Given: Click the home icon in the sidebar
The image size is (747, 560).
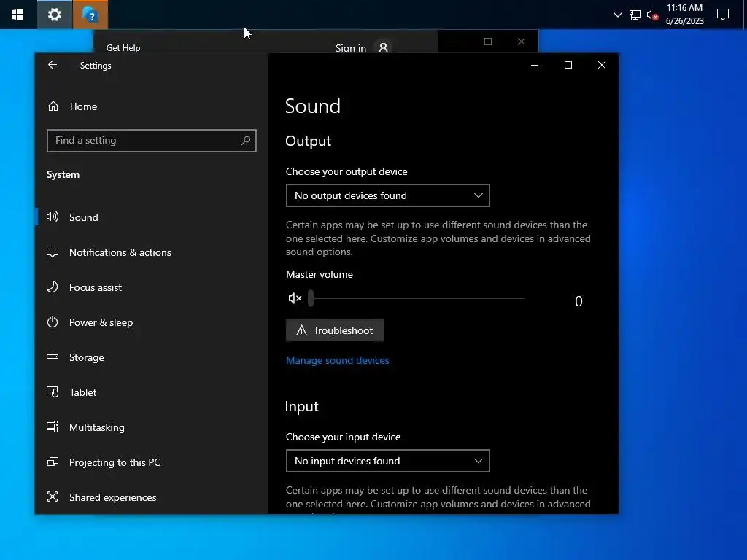Looking at the screenshot, I should [53, 106].
